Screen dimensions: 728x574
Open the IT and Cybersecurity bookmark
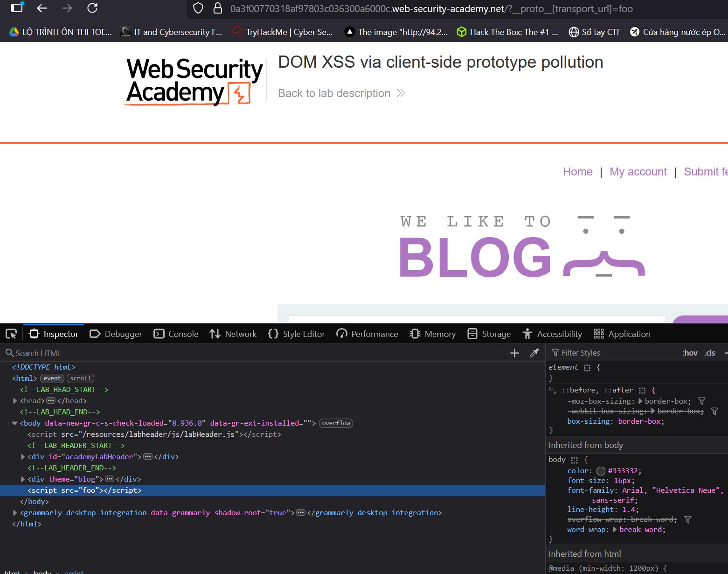pos(171,32)
